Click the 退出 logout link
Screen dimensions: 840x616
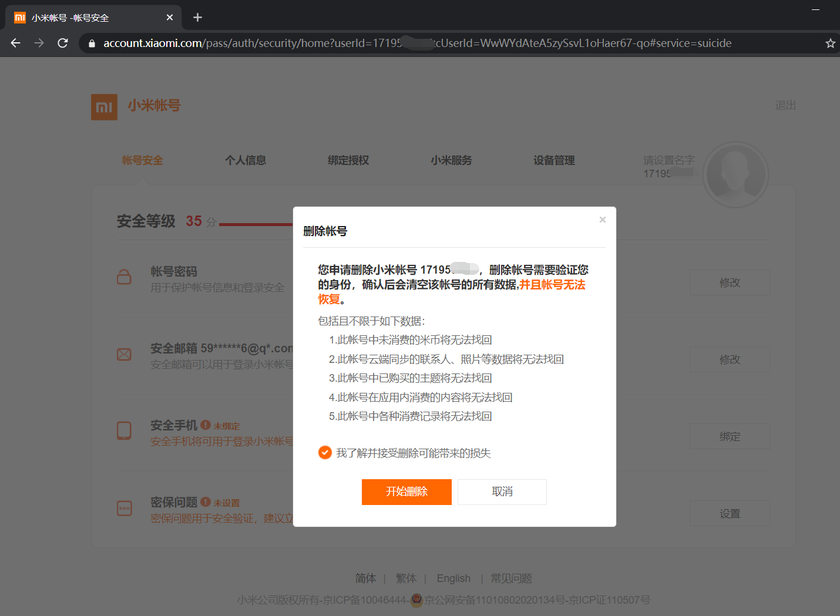[785, 105]
